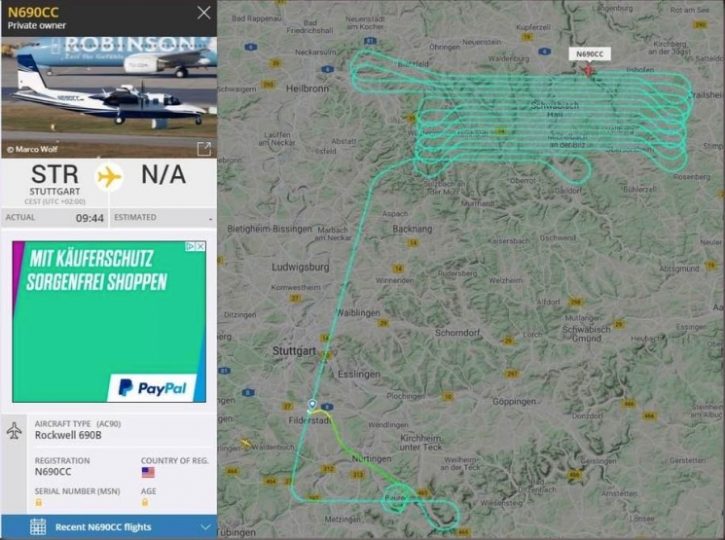Click the US flag country icon

point(148,472)
